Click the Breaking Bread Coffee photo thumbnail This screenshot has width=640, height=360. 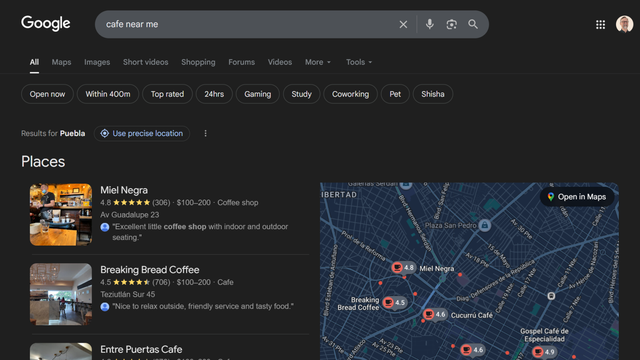pos(61,294)
